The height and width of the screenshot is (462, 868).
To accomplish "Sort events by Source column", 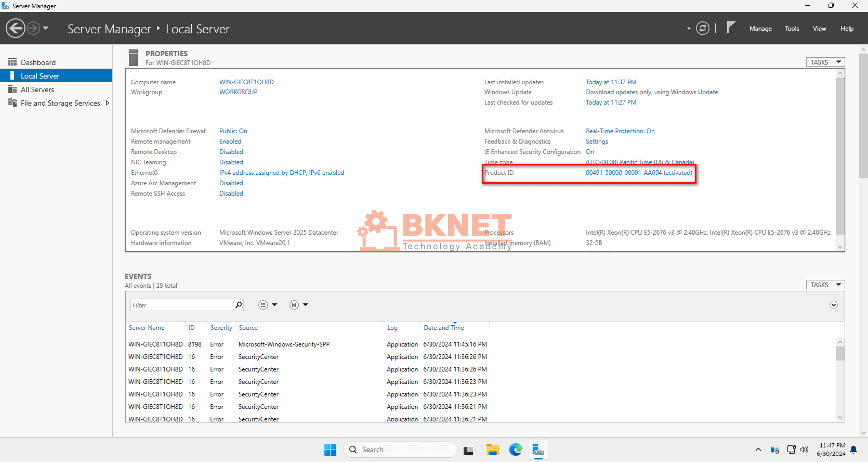I will (x=248, y=328).
